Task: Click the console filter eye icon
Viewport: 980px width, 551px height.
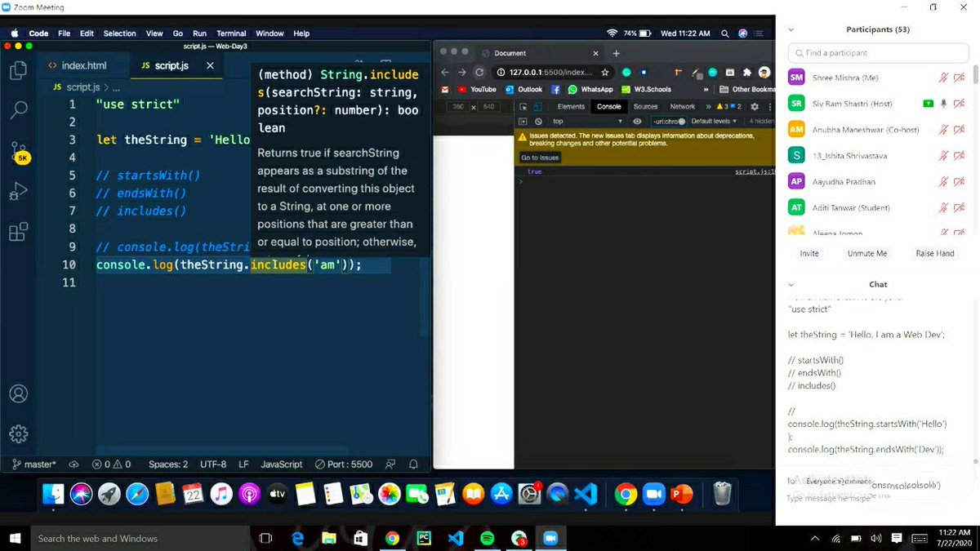Action: 638,120
